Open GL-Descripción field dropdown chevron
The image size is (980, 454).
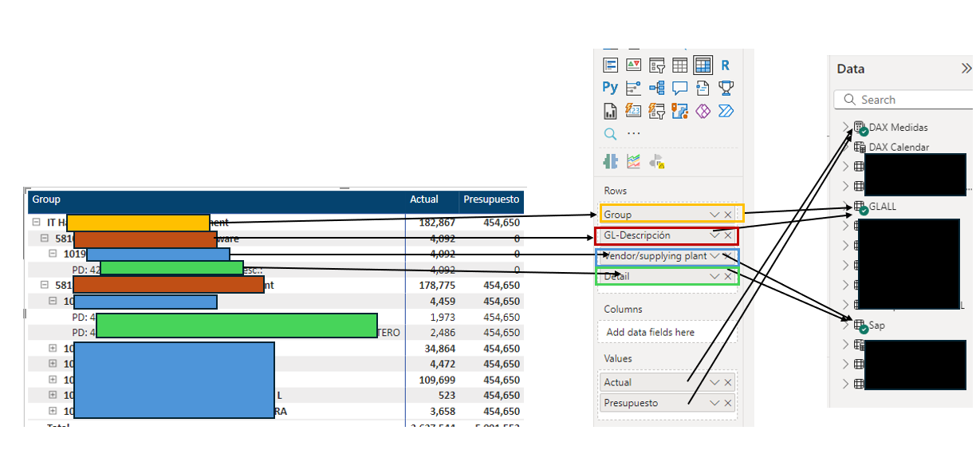tap(714, 235)
